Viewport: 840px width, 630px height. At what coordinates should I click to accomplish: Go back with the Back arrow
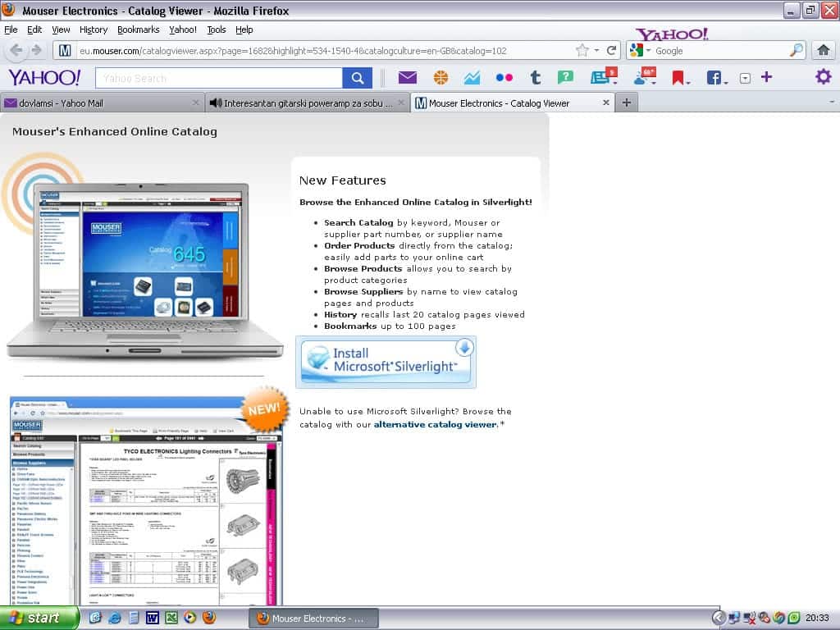point(16,50)
